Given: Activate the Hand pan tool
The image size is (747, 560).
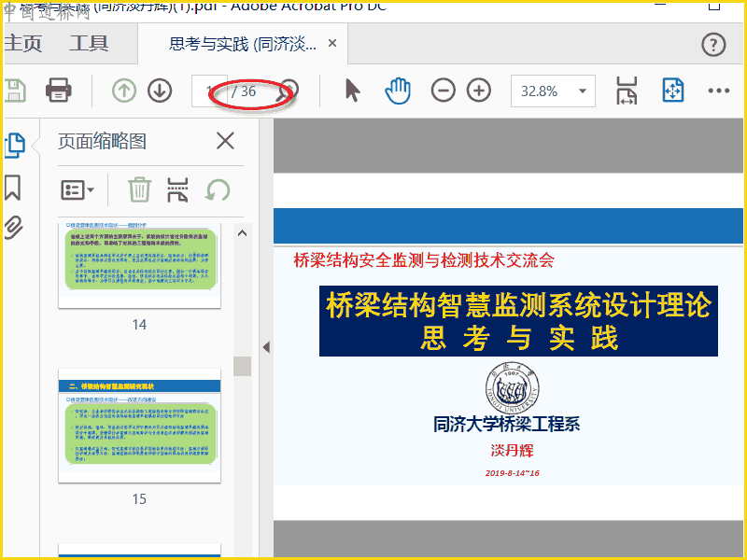Looking at the screenshot, I should click(x=398, y=91).
